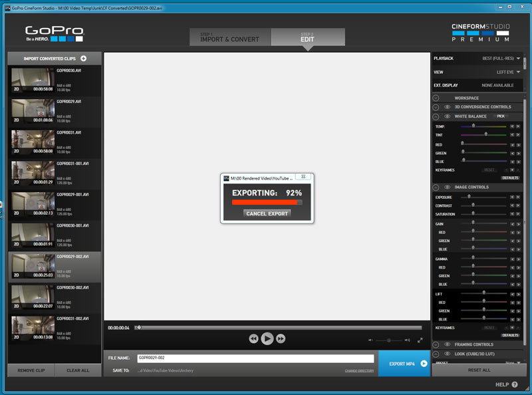The image size is (532, 395).
Task: Select the GOPR0030-001.AVI clip thumbnail
Action: [33, 235]
